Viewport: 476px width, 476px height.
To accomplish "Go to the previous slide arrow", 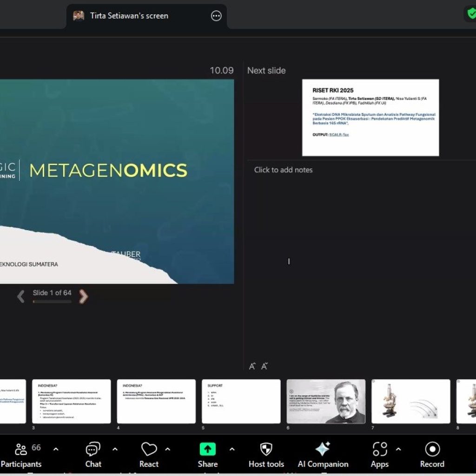I will point(21,297).
